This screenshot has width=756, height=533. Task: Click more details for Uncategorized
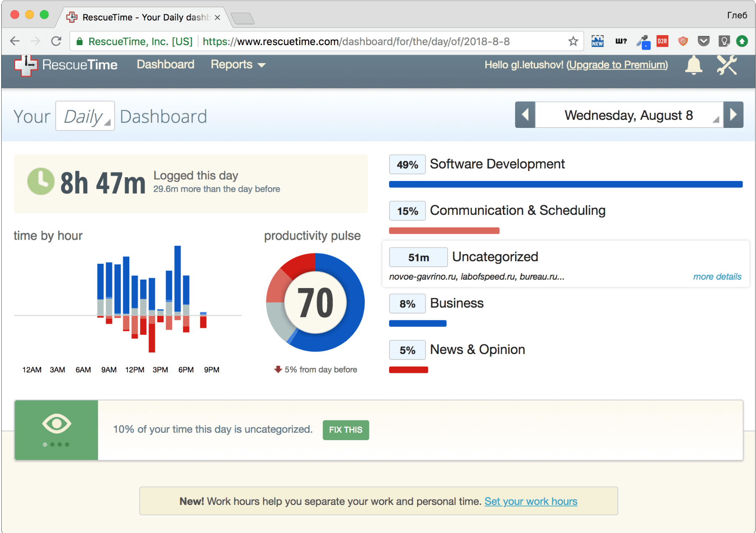[717, 276]
